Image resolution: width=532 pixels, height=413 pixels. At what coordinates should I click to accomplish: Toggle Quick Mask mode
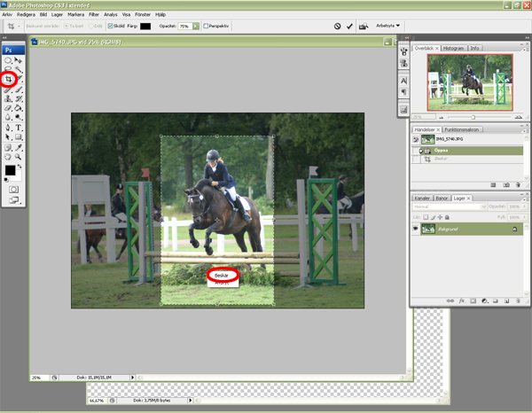point(13,190)
